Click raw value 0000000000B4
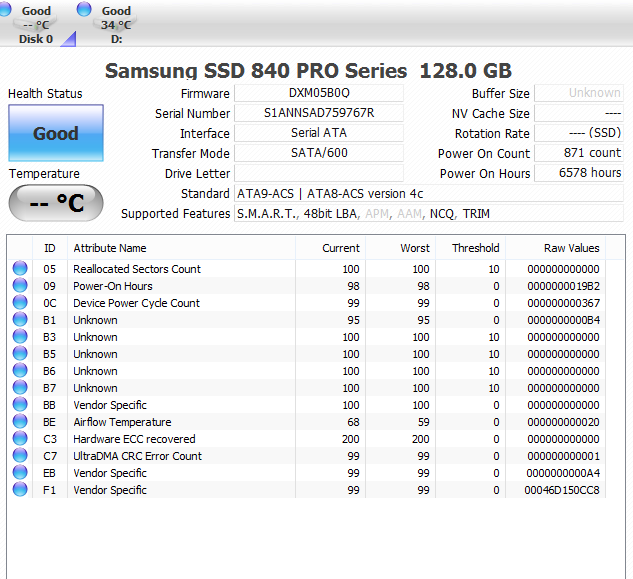This screenshot has height=579, width=633. pyautogui.click(x=563, y=320)
